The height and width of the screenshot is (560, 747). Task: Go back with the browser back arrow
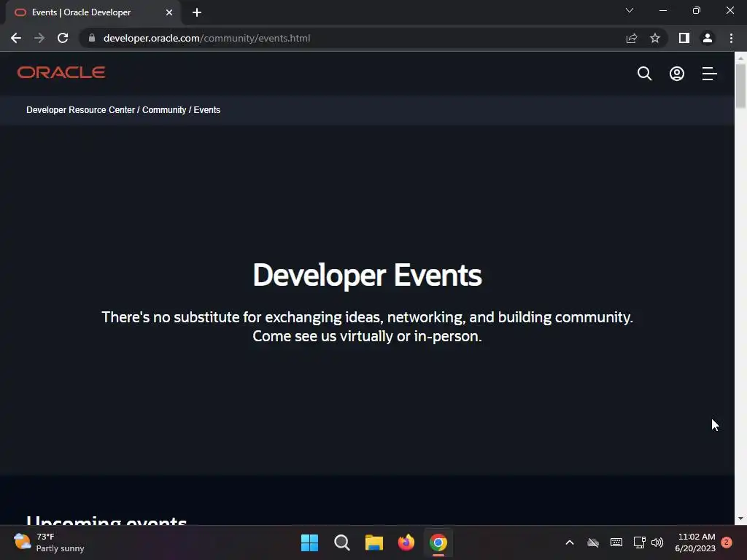coord(16,38)
